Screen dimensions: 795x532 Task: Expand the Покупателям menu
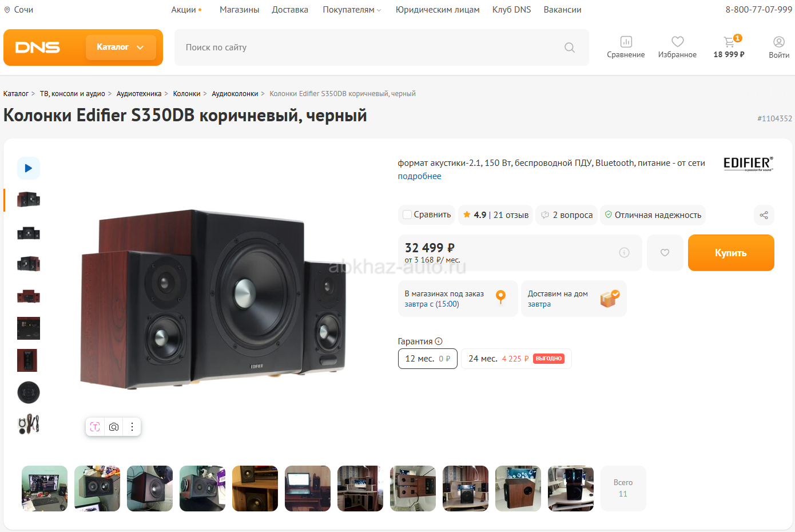click(x=352, y=10)
